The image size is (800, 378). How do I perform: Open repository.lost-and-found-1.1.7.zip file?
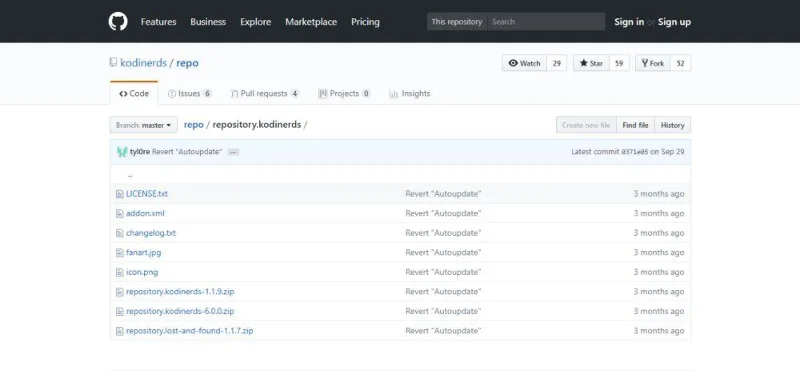click(x=190, y=331)
